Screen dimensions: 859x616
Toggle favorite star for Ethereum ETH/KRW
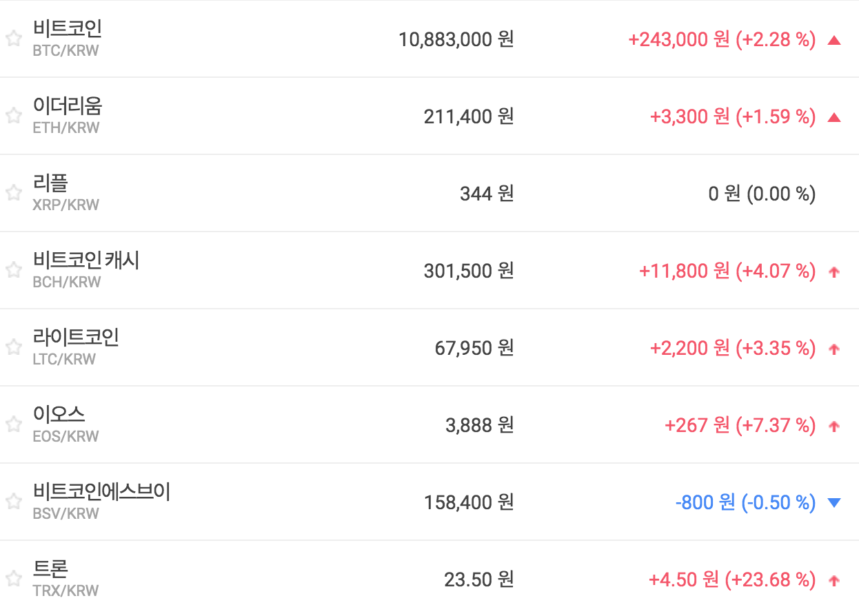(x=14, y=116)
